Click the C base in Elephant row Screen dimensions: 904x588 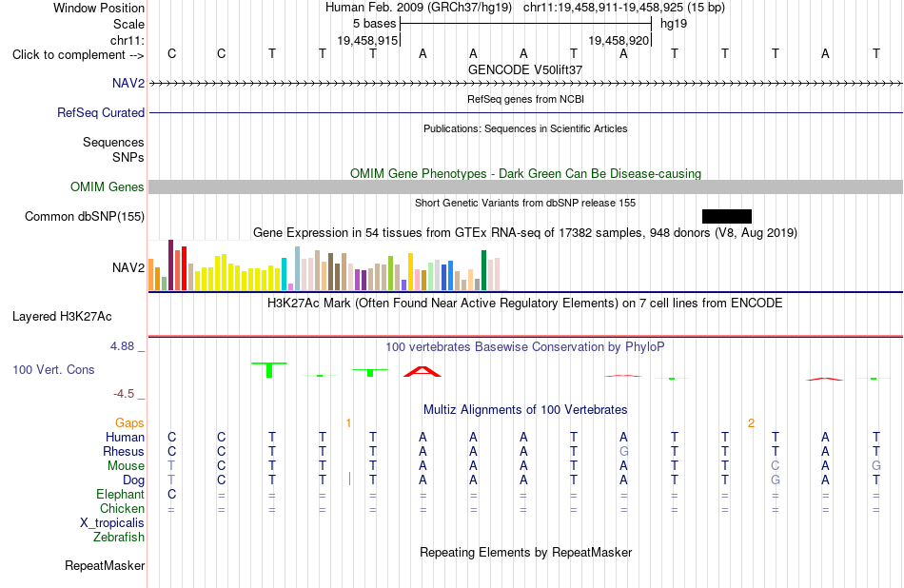[x=171, y=495]
